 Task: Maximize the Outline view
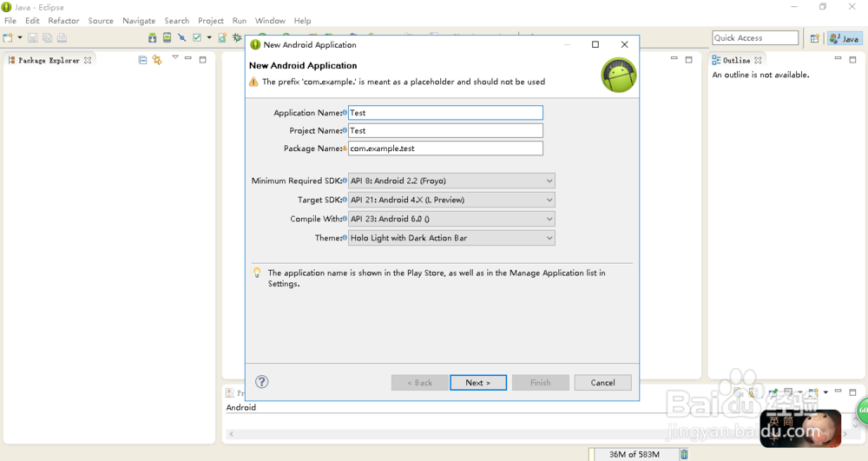(852, 59)
